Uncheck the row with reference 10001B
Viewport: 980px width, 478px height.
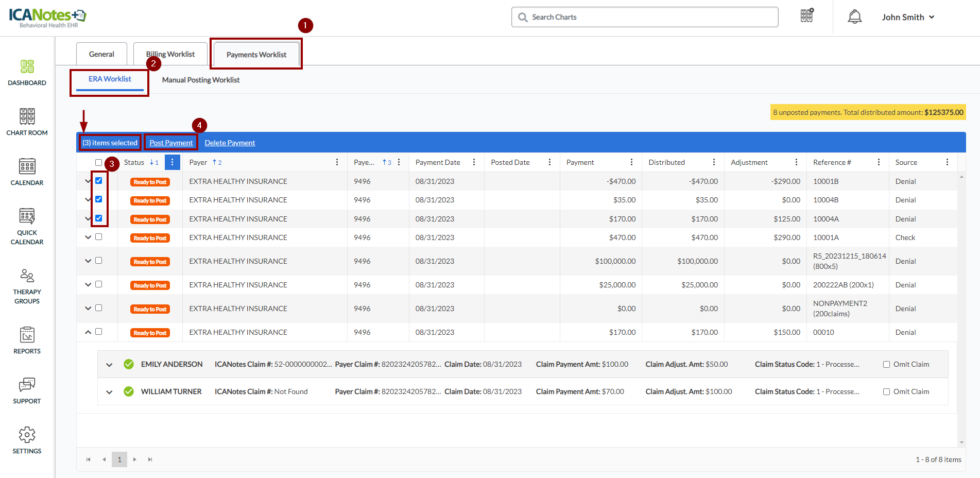click(98, 181)
